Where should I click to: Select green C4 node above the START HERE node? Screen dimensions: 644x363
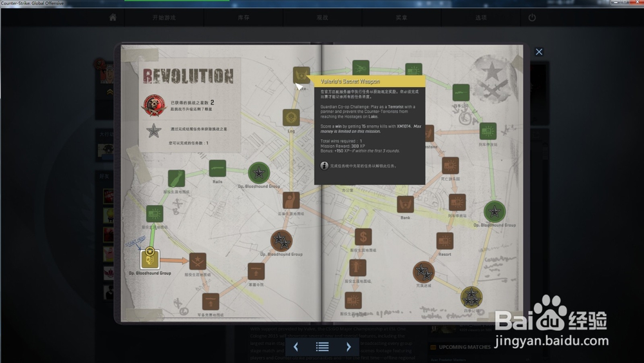(155, 214)
